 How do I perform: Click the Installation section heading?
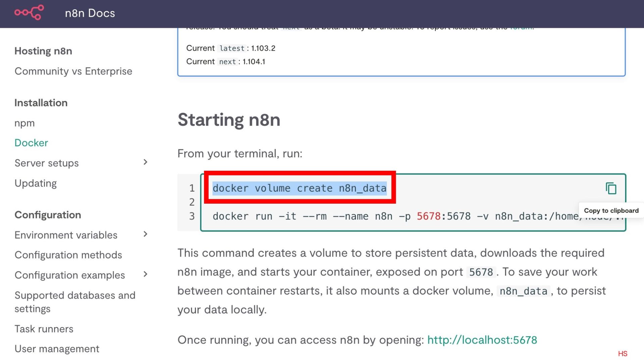pos(41,103)
